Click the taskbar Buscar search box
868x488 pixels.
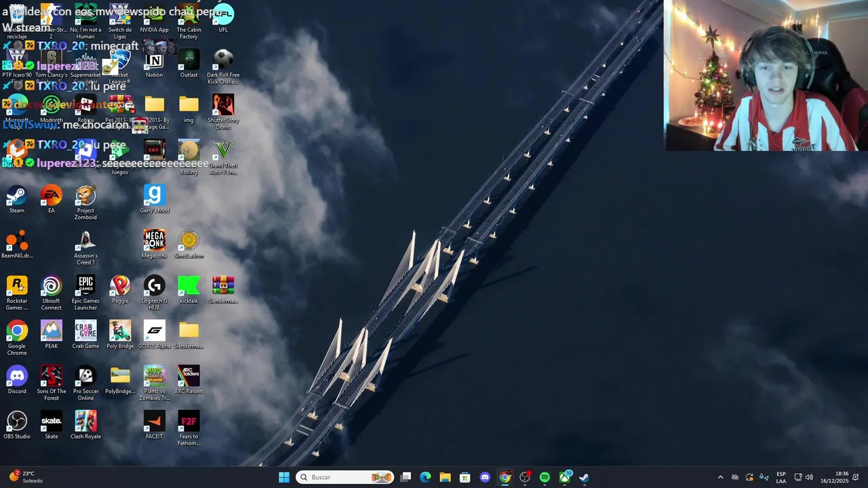tap(346, 477)
